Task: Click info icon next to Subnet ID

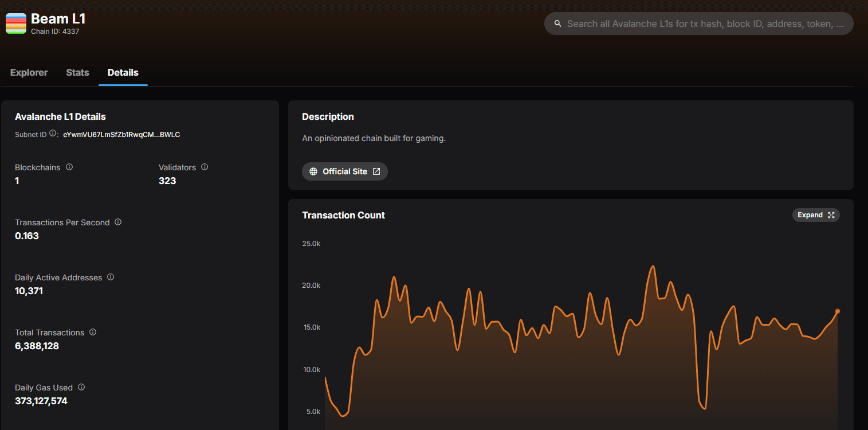Action: 53,134
